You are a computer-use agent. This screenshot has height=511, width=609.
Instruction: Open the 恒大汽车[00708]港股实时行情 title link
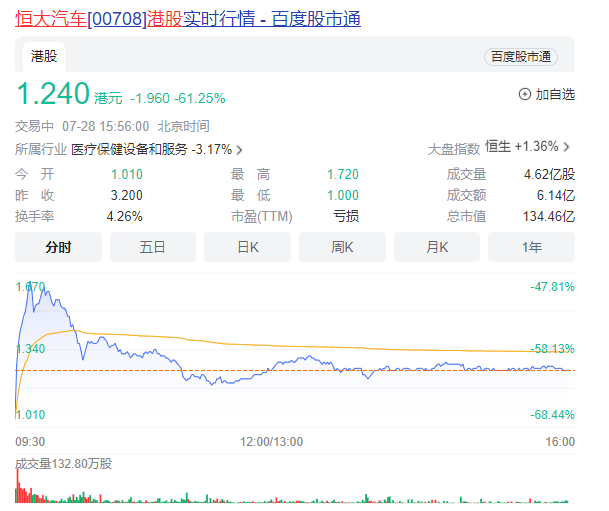coord(188,19)
